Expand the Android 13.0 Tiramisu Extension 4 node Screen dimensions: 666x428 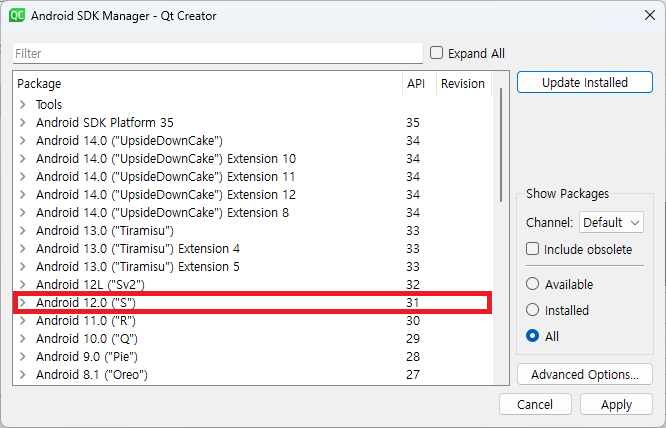[23, 248]
